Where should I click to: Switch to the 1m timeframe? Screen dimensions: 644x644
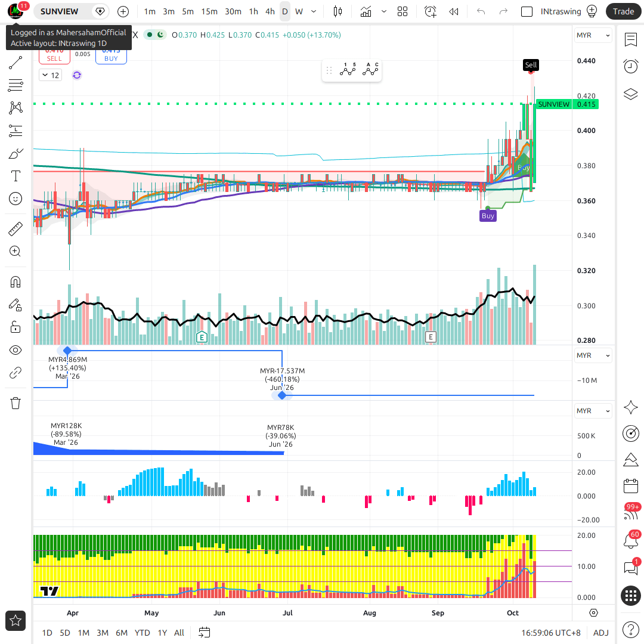pyautogui.click(x=150, y=11)
